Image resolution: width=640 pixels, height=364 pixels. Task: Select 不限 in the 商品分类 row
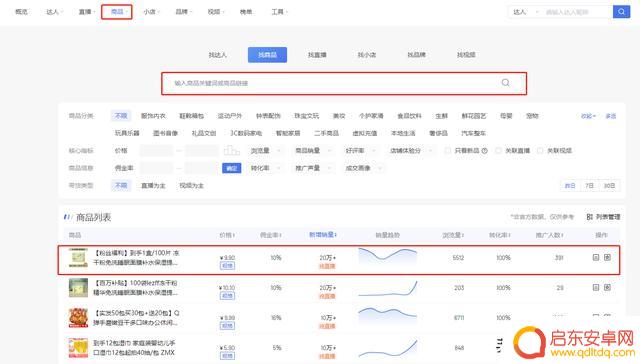click(121, 116)
